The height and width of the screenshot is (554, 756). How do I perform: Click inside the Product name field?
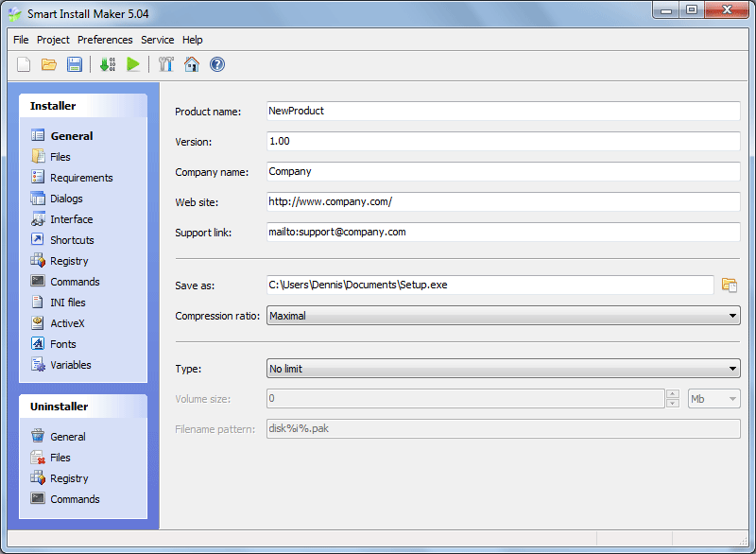[425, 111]
